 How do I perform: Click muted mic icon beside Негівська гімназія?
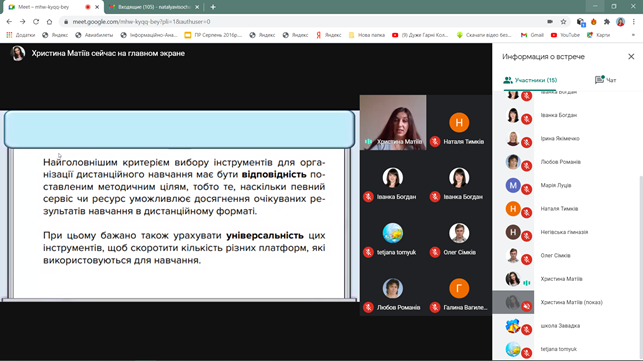[x=527, y=236]
